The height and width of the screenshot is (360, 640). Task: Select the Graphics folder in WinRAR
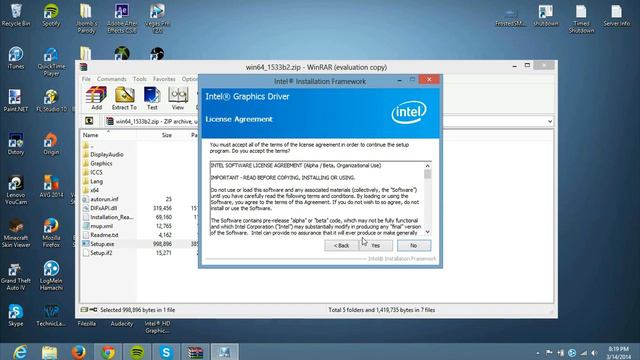point(101,163)
